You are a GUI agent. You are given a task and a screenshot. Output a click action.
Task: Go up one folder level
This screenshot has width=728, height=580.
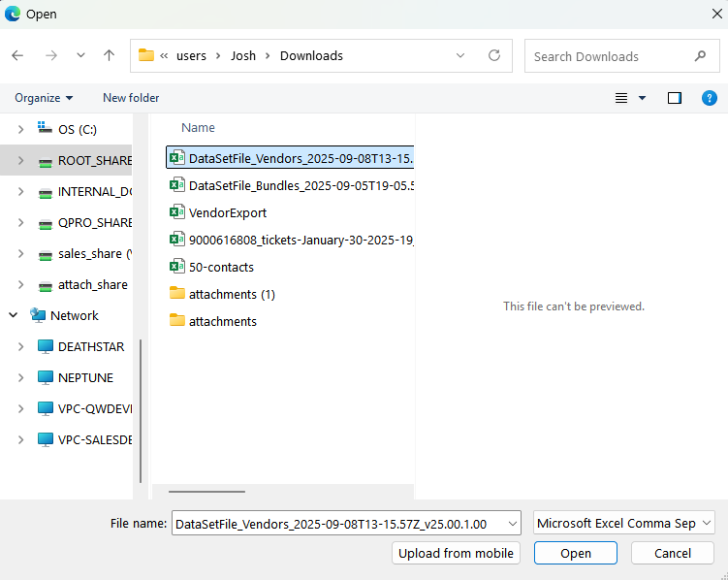pos(109,56)
